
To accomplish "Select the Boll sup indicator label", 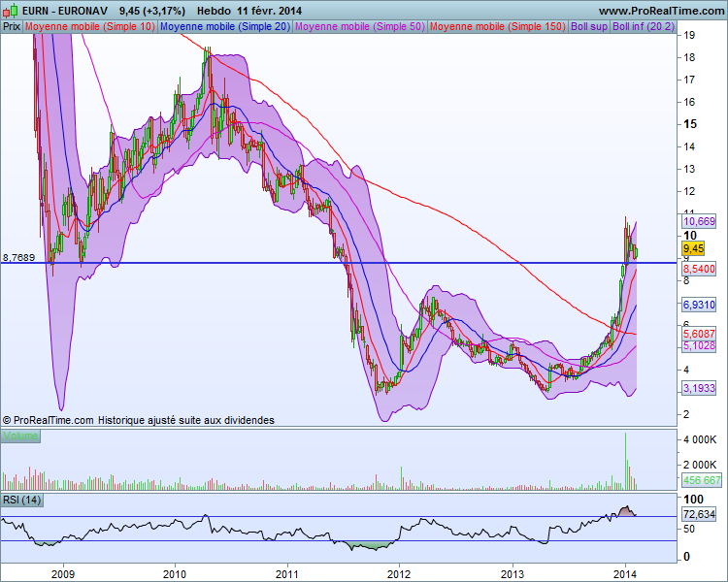I will [x=589, y=26].
